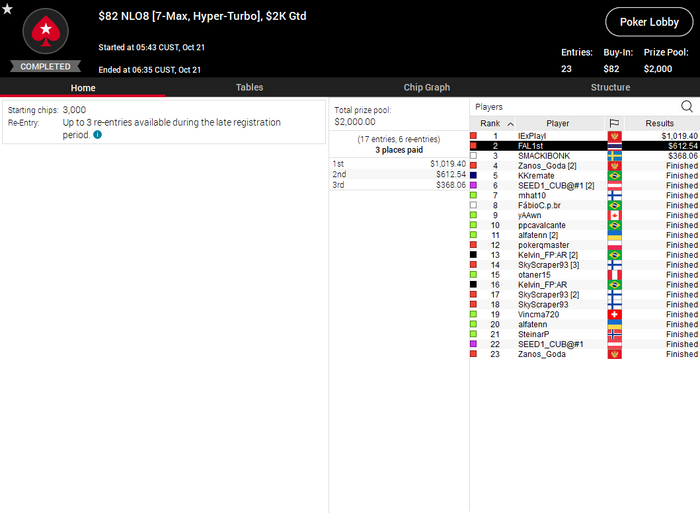Sort players by country flag column

(x=614, y=123)
